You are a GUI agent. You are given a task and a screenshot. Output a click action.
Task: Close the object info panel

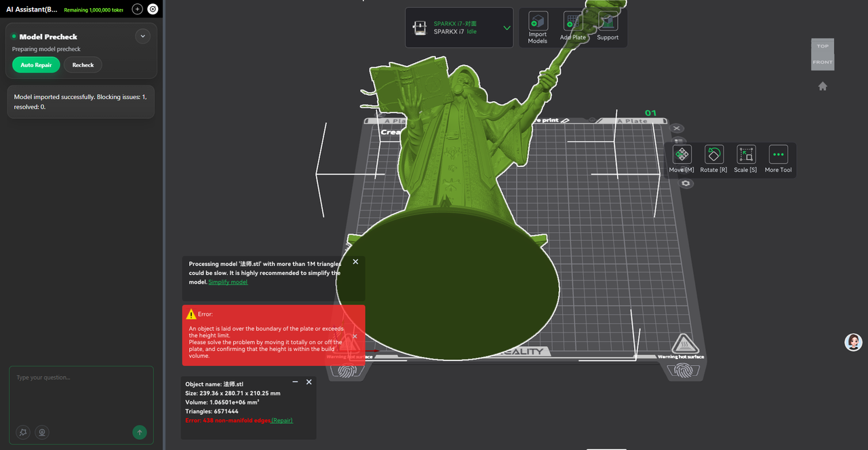[309, 382]
